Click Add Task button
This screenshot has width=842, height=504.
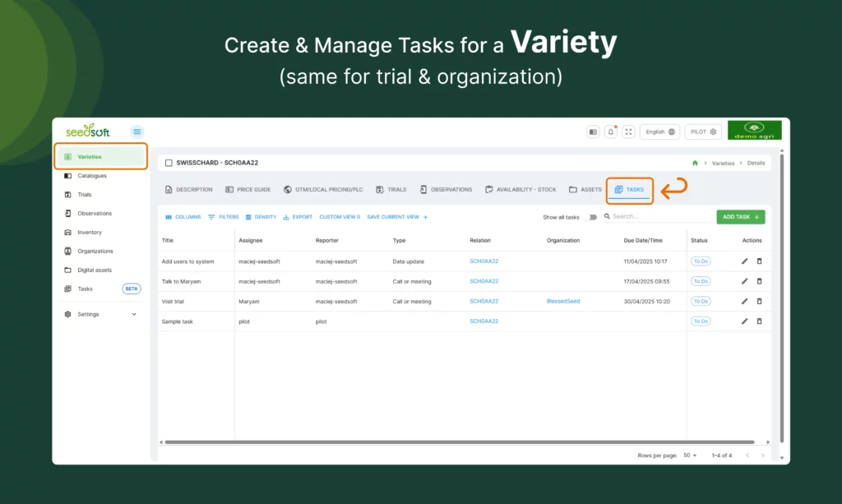pyautogui.click(x=741, y=217)
